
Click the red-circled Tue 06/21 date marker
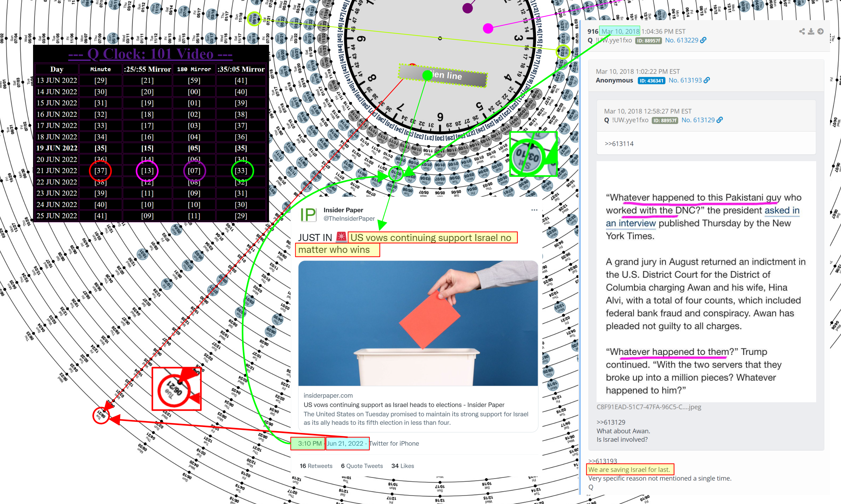pyautogui.click(x=101, y=415)
